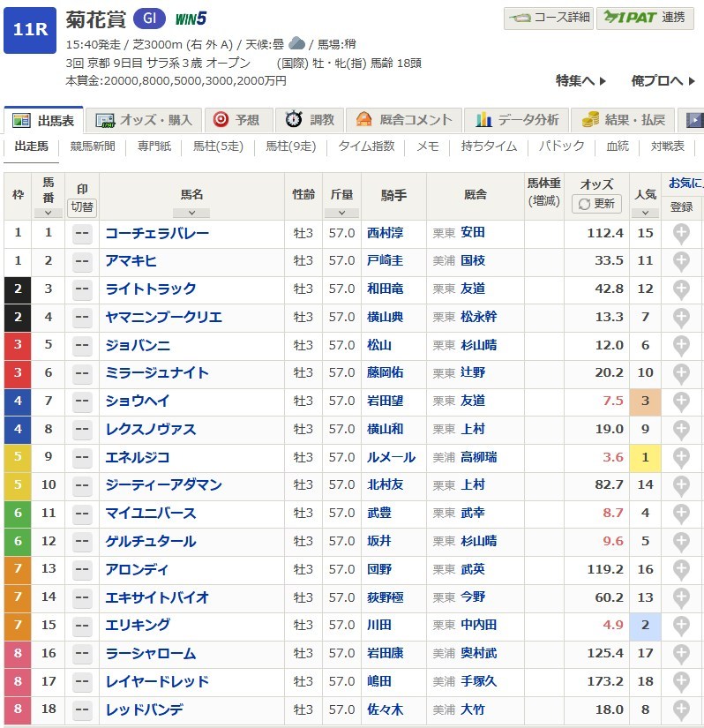
Task: Click the weather cloud icon beside 曇
Action: (x=297, y=43)
